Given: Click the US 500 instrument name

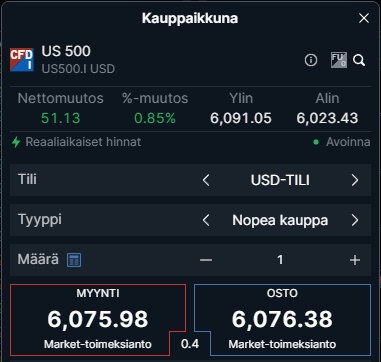Looking at the screenshot, I should pos(66,51).
